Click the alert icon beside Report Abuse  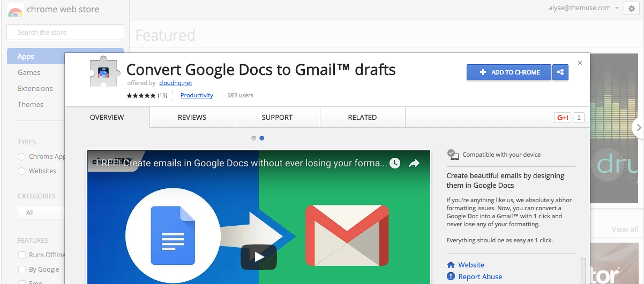click(451, 277)
